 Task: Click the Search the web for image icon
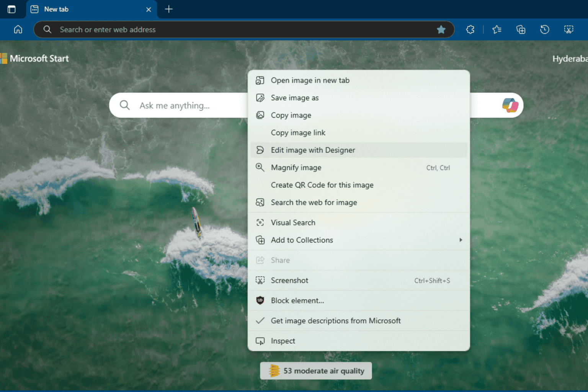260,203
